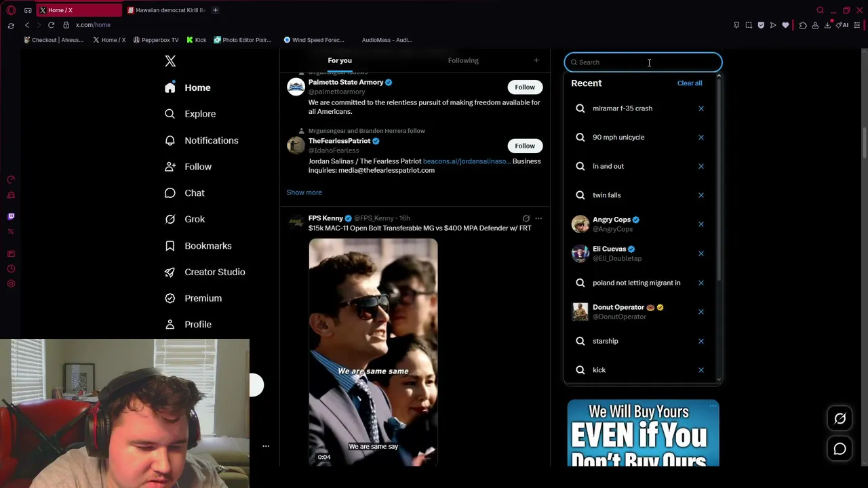The width and height of the screenshot is (868, 488).
Task: Switch to the Following tab
Action: coord(463,60)
